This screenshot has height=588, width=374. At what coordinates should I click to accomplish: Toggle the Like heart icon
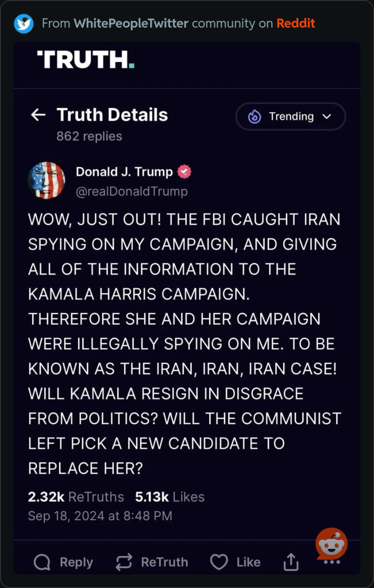pyautogui.click(x=219, y=562)
